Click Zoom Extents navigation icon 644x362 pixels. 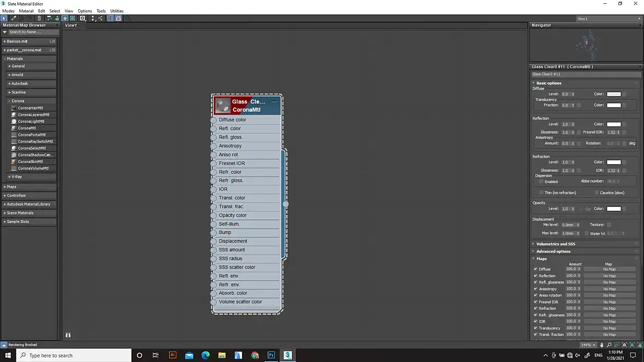(625, 345)
